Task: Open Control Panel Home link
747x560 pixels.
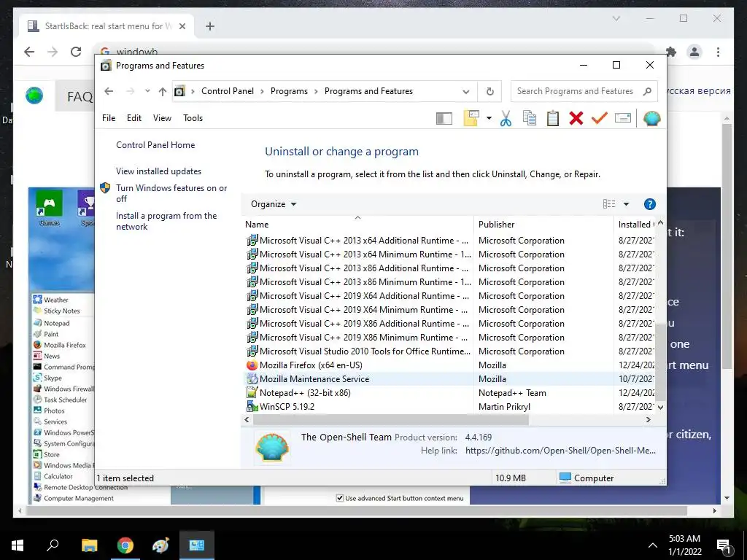Action: click(x=155, y=145)
